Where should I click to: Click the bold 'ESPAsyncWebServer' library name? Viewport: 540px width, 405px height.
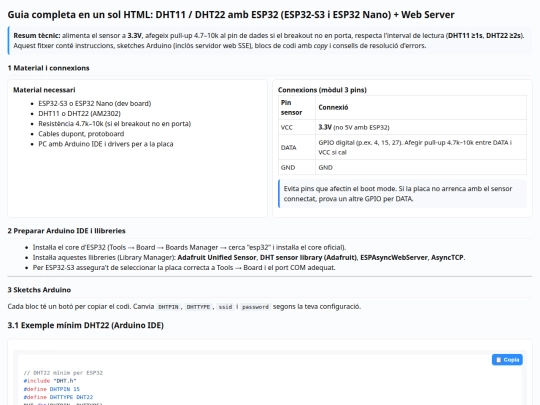tap(394, 257)
